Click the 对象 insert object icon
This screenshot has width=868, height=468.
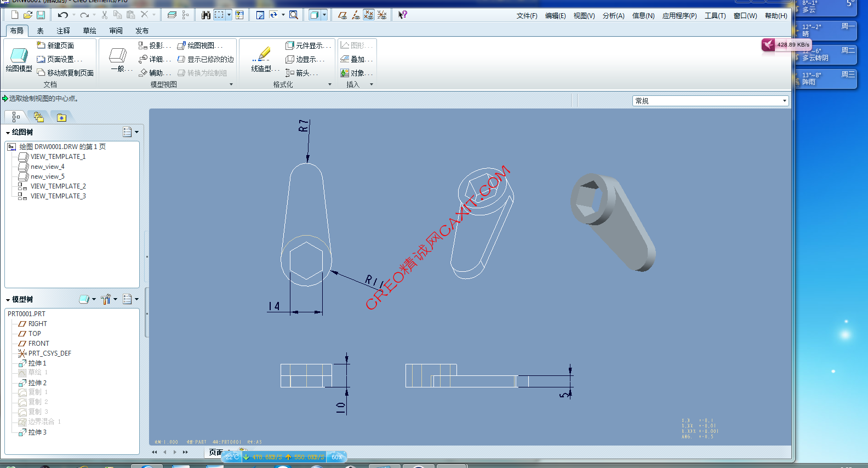click(345, 73)
